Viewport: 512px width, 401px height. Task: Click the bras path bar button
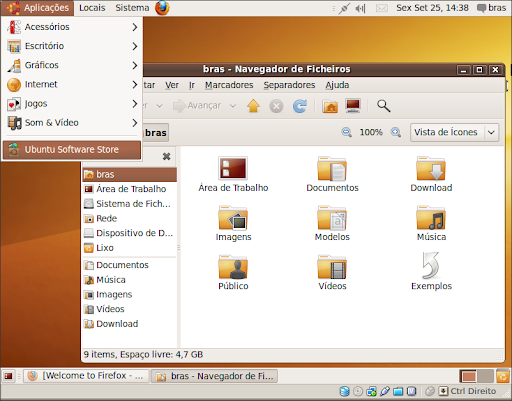coord(156,133)
